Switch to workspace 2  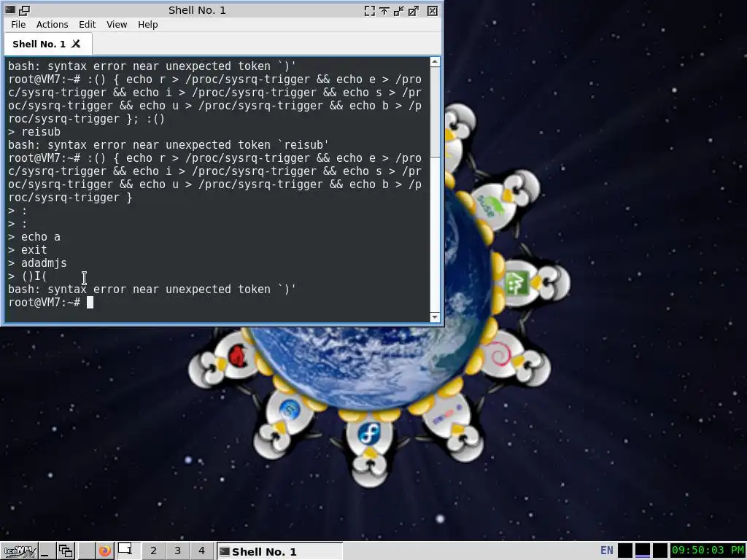tap(153, 551)
